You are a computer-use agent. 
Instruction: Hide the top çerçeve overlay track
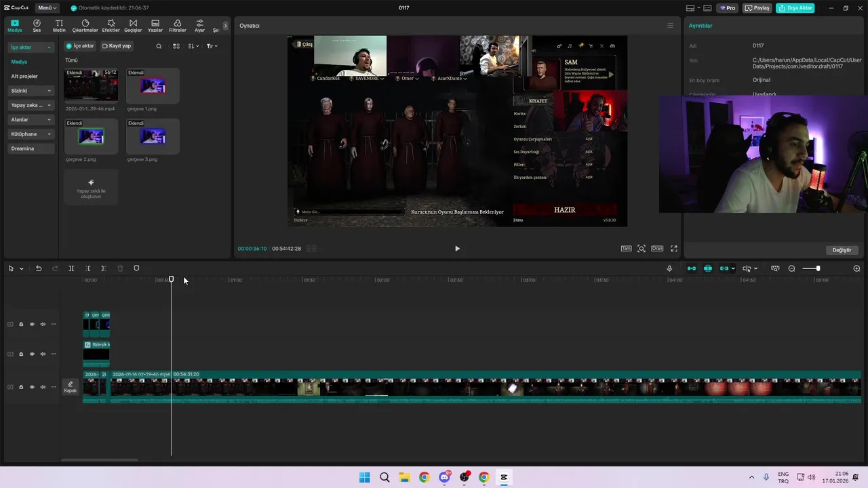tap(32, 324)
